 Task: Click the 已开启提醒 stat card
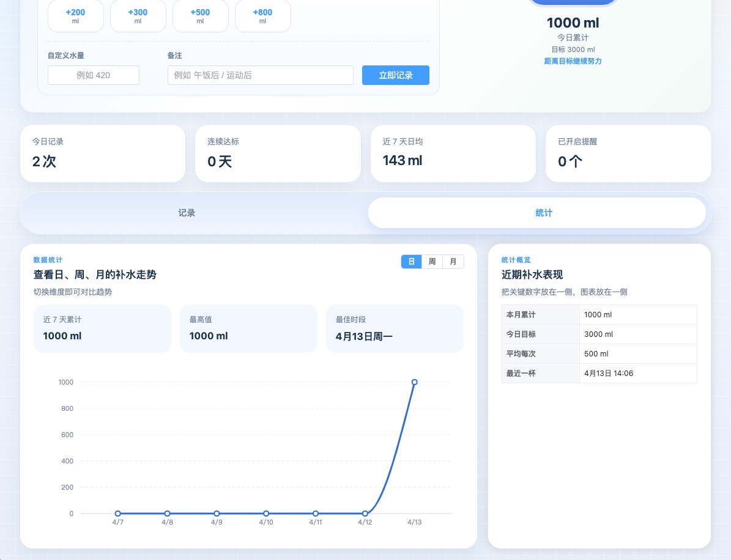point(628,153)
